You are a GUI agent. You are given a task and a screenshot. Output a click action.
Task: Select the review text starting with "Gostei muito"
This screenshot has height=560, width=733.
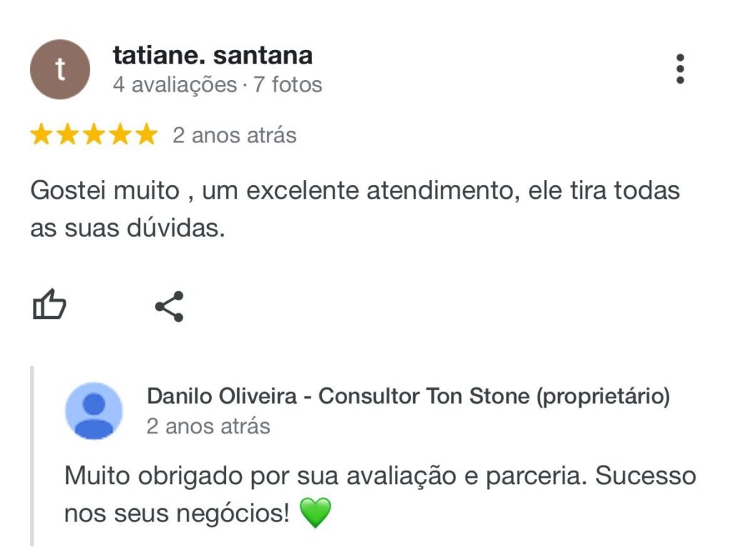click(x=355, y=210)
